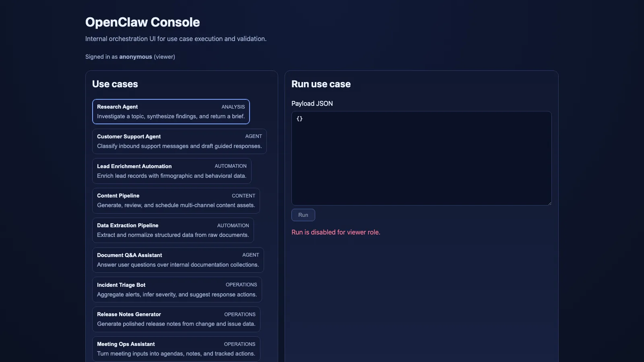Click the AGENT badge on Customer Support Agent

[x=254, y=136]
